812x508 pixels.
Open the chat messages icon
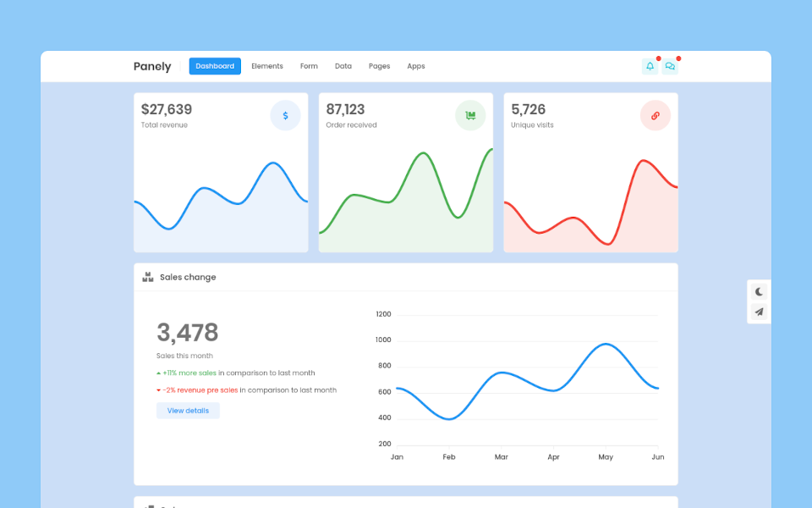coord(670,66)
